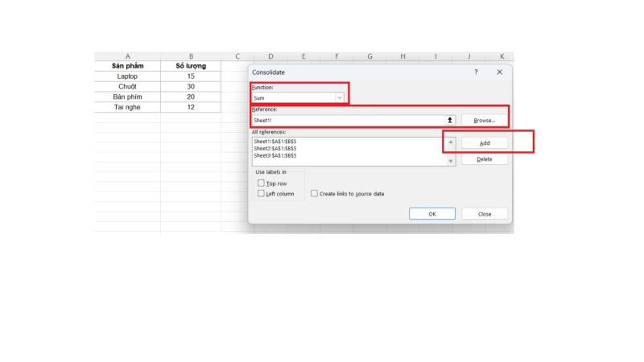Click OK in Consolidate dialog
The width and height of the screenshot is (644, 362).
coord(432,214)
